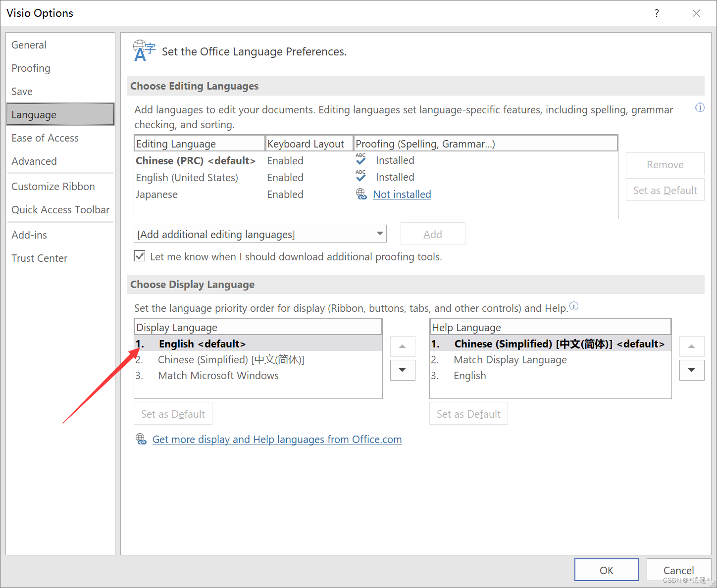The image size is (717, 588).
Task: Select English (United States) editing language row
Action: tap(376, 178)
